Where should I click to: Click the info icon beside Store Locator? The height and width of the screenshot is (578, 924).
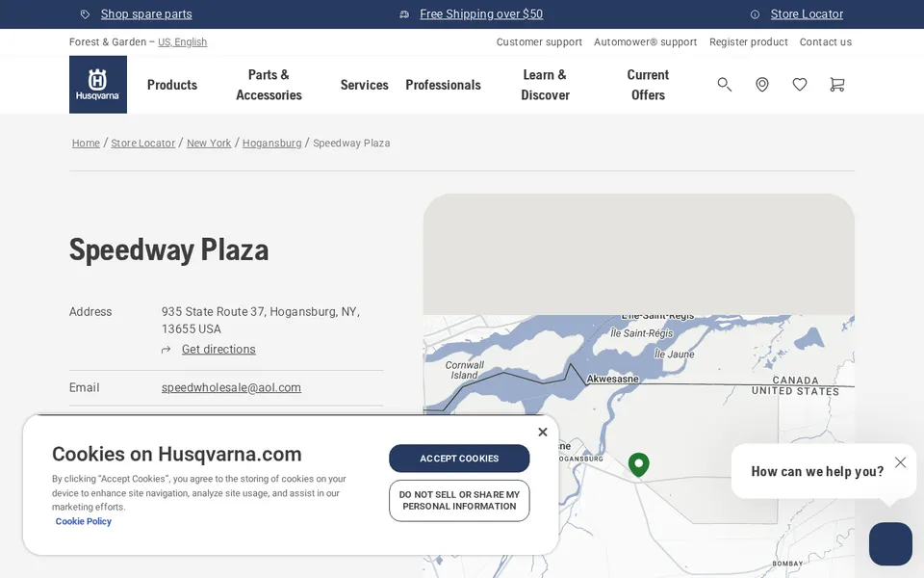[x=755, y=14]
